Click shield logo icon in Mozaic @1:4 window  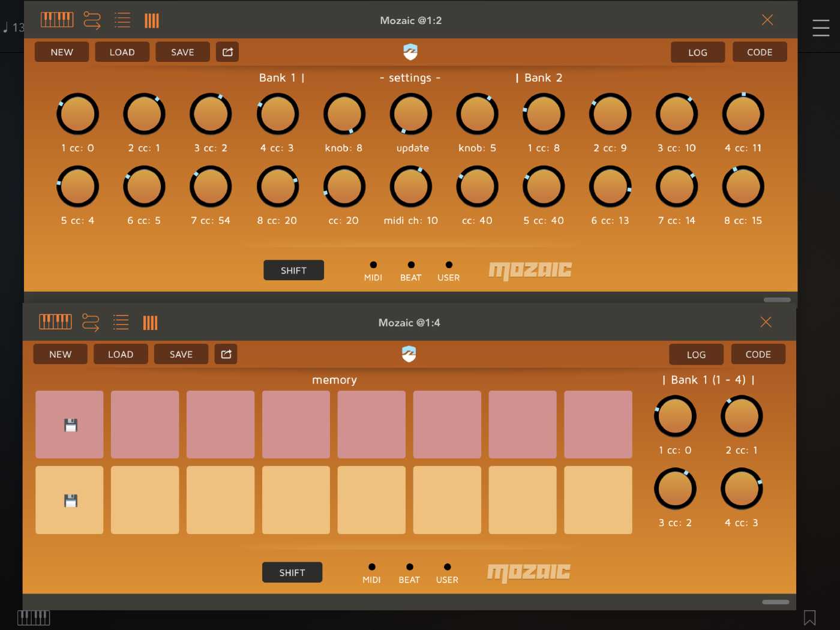(x=409, y=355)
